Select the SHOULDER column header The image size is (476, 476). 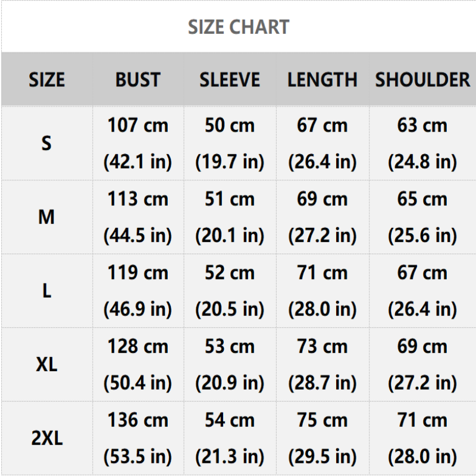pyautogui.click(x=422, y=80)
